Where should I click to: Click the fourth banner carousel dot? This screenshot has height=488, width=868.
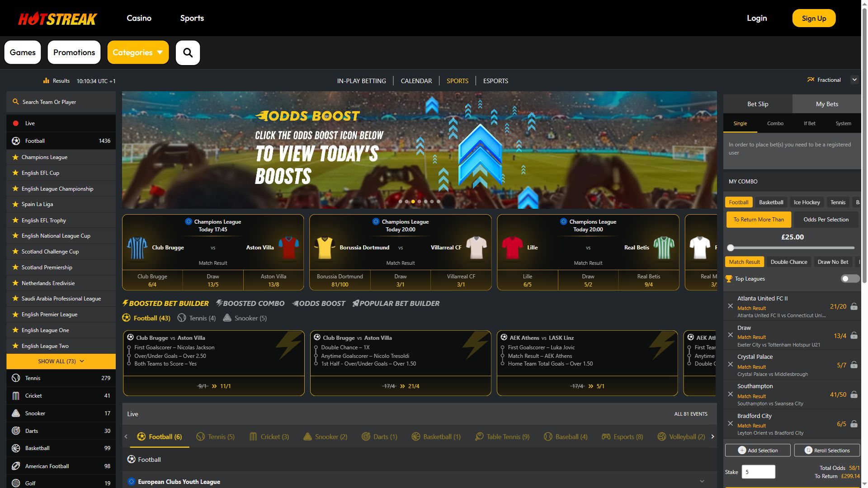point(419,202)
